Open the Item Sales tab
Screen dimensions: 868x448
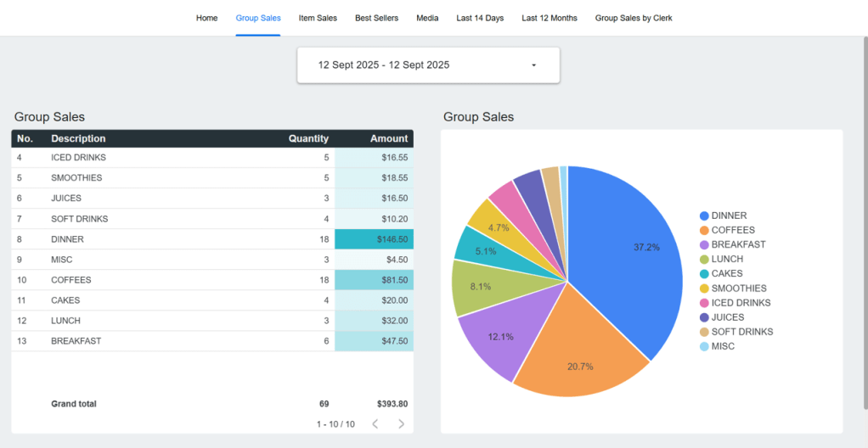click(318, 18)
